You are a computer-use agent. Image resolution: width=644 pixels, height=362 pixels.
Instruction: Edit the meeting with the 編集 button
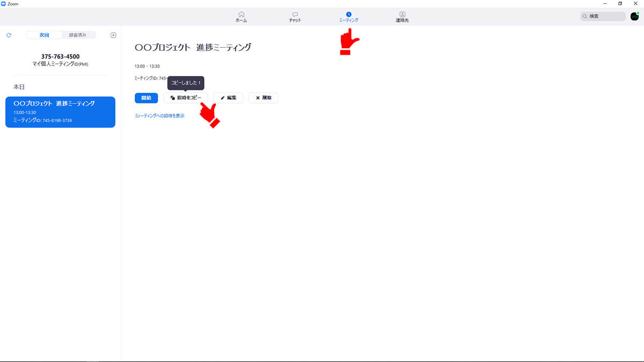(x=228, y=98)
